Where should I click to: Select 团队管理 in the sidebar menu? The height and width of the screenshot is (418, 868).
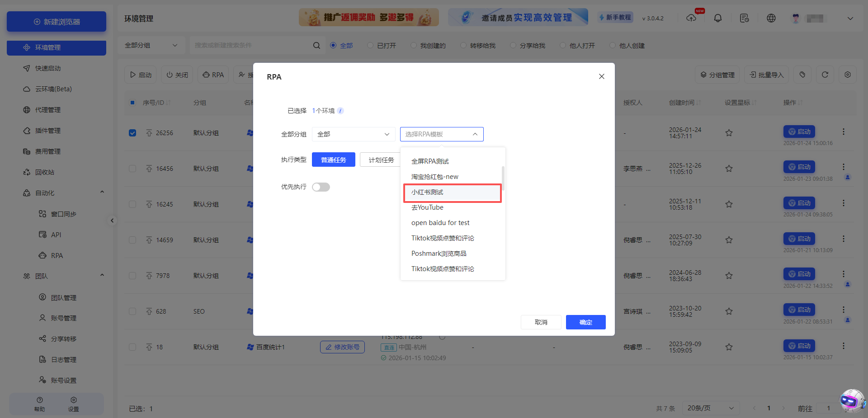pos(63,297)
